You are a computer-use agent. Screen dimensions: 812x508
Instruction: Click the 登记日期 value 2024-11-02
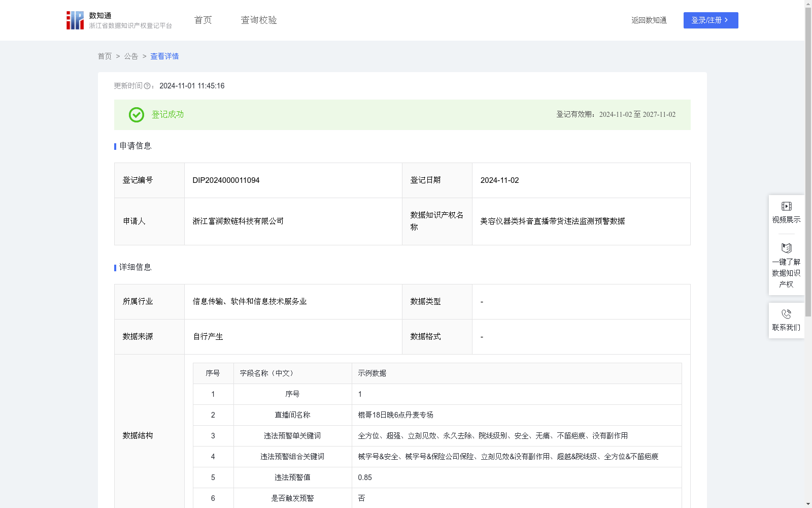point(499,180)
